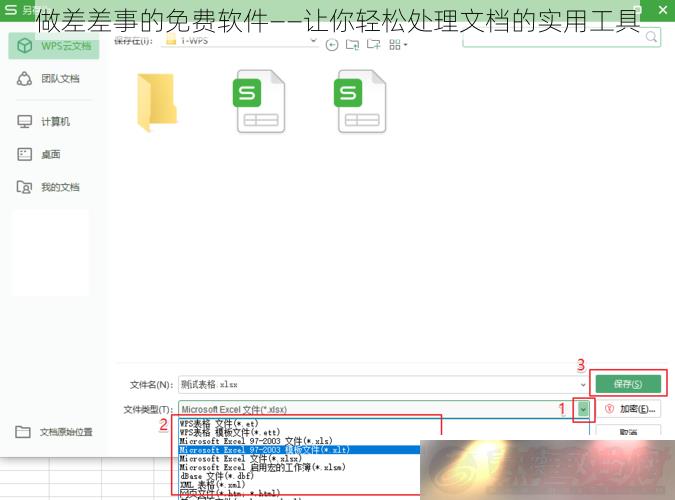Choose Excel 启用宏的工作簿(*.xlsm) format
Viewport: 675px width, 500px height.
(x=299, y=467)
